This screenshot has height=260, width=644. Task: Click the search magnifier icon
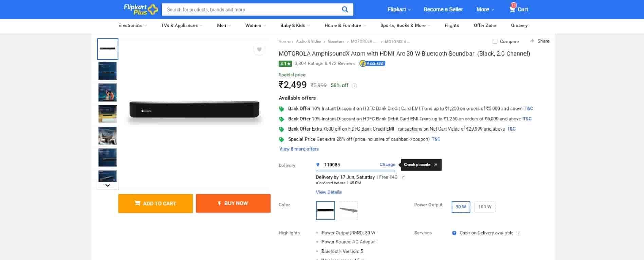tap(345, 9)
